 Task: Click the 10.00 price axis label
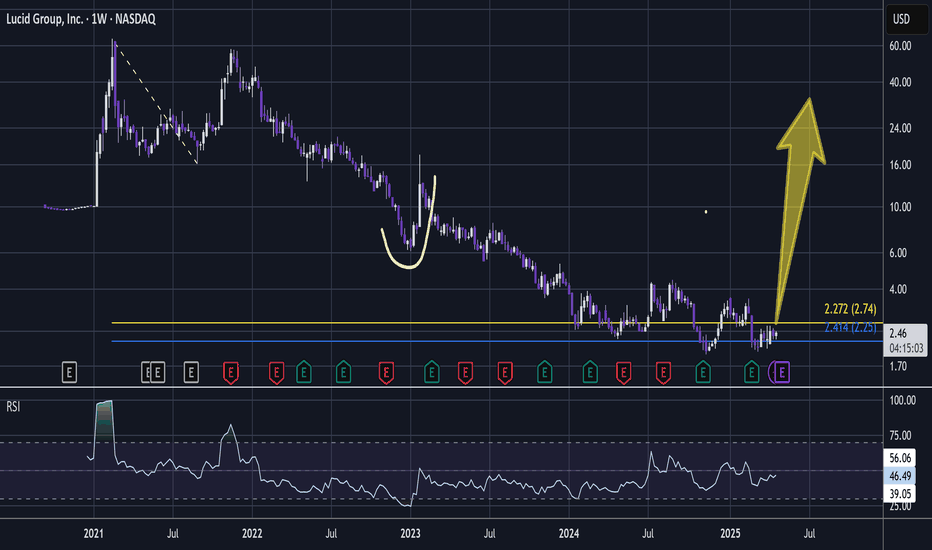pos(900,207)
